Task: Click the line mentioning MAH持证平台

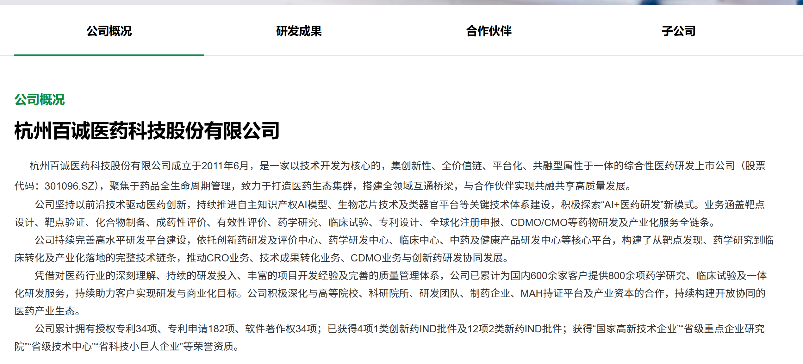Action: [x=391, y=294]
